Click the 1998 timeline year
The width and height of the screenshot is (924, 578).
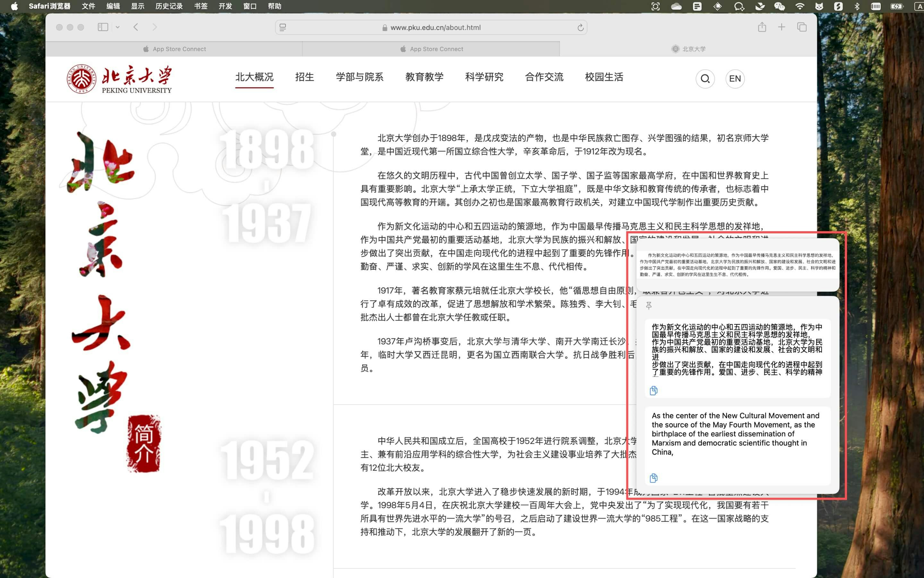pos(267,534)
